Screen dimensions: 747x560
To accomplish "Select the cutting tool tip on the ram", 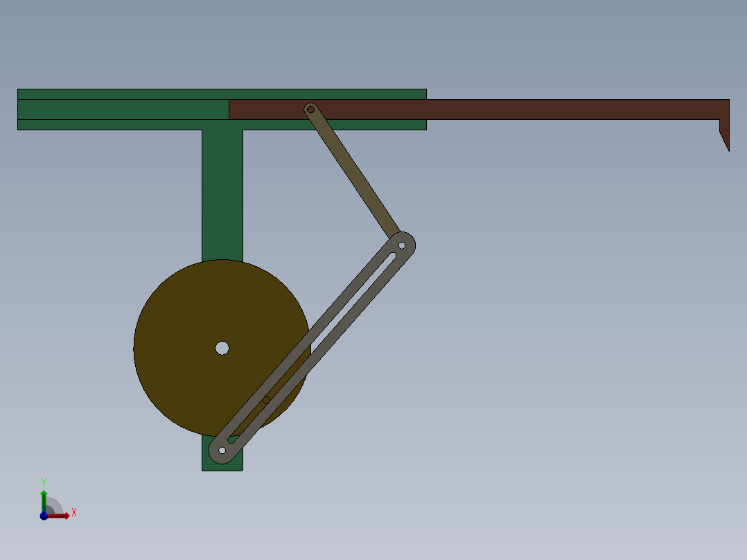I will pos(725,136).
